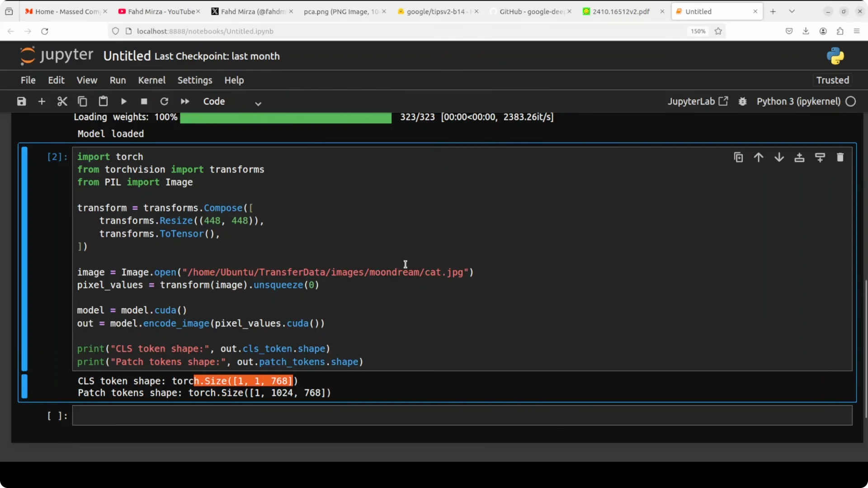Delete cell 2 with the trash icon
Image resolution: width=868 pixels, height=488 pixels.
point(840,157)
